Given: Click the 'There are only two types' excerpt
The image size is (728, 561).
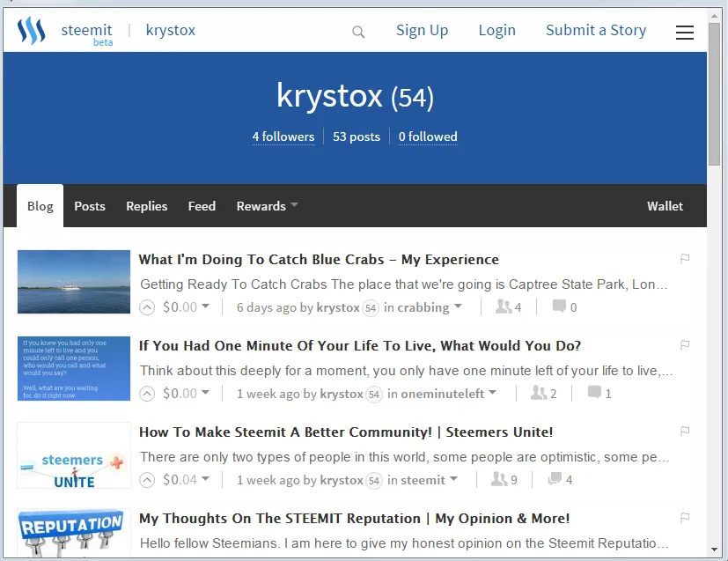Looking at the screenshot, I should [405, 457].
